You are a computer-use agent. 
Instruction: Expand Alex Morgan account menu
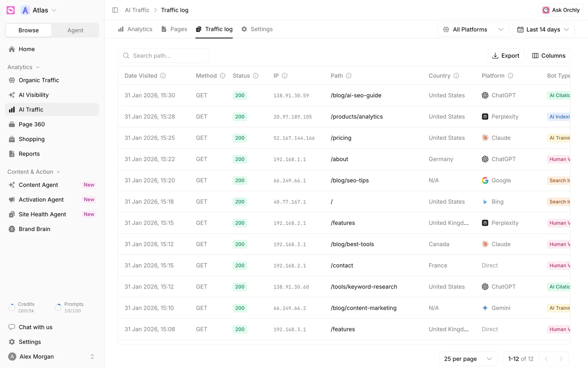coord(52,357)
